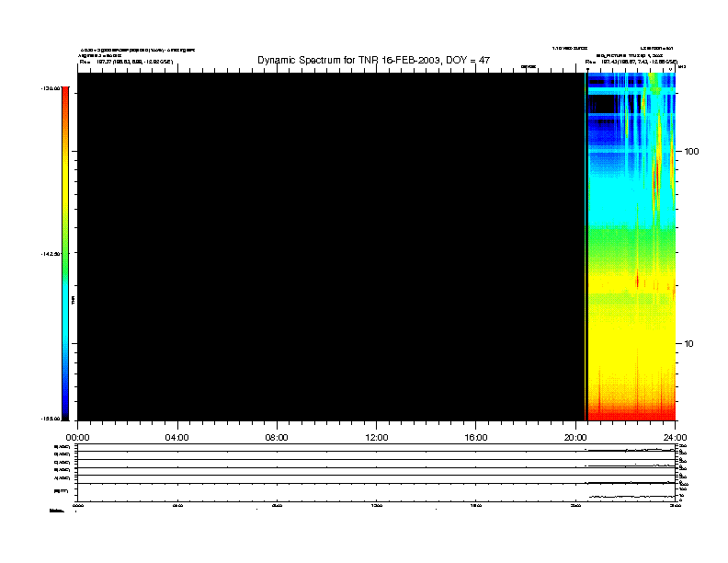Click the "12:00" time axis label
728x563 pixels.
click(x=377, y=438)
